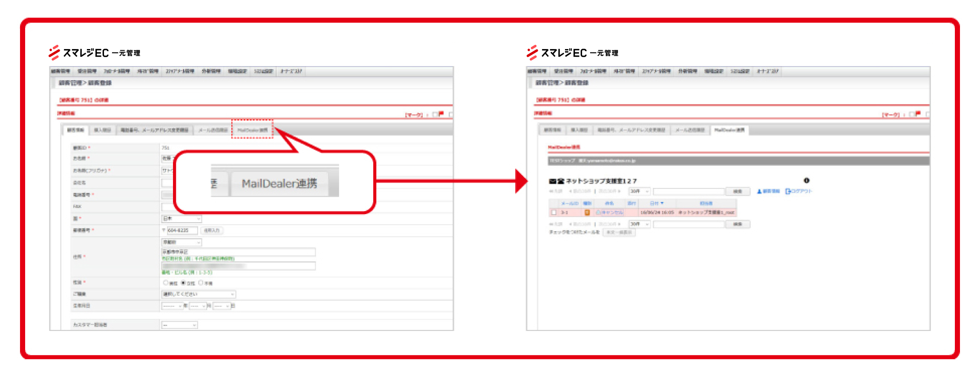Select the 不明 gender radio button

click(x=201, y=283)
